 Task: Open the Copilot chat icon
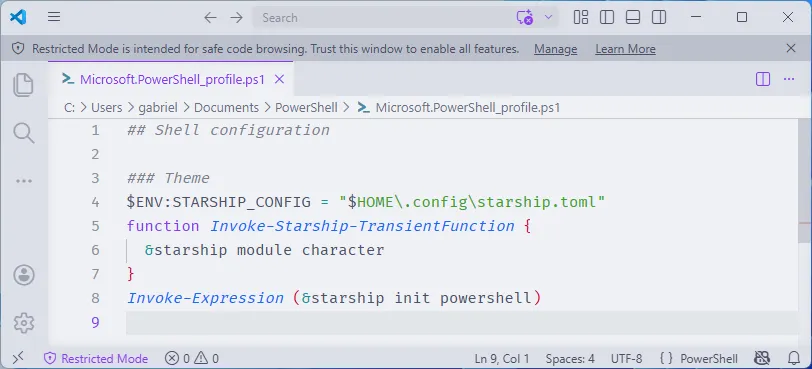(524, 18)
